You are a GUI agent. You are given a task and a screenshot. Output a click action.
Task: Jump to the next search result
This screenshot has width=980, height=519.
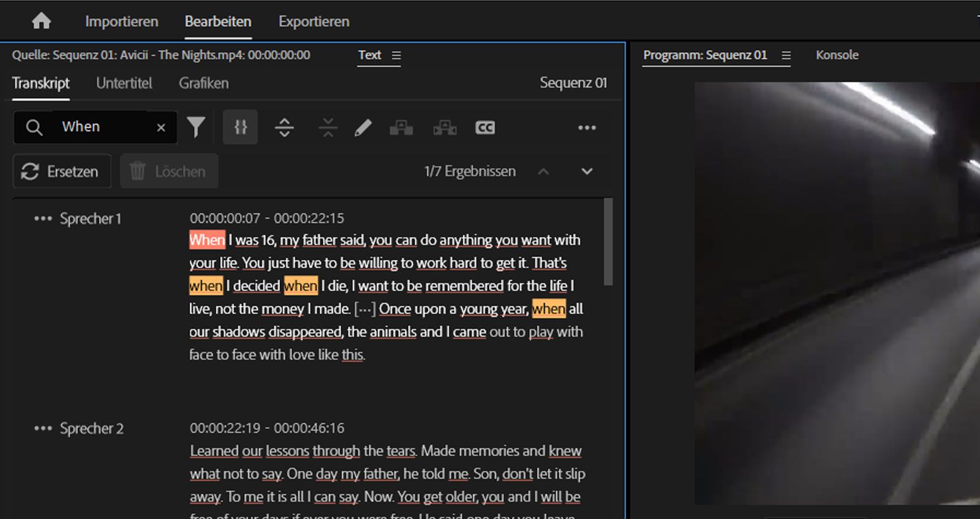tap(587, 172)
